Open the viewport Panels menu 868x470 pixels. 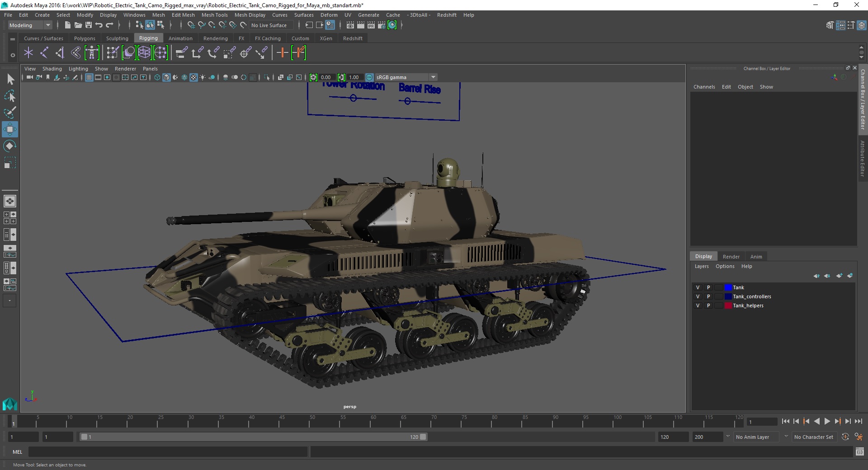(x=150, y=69)
